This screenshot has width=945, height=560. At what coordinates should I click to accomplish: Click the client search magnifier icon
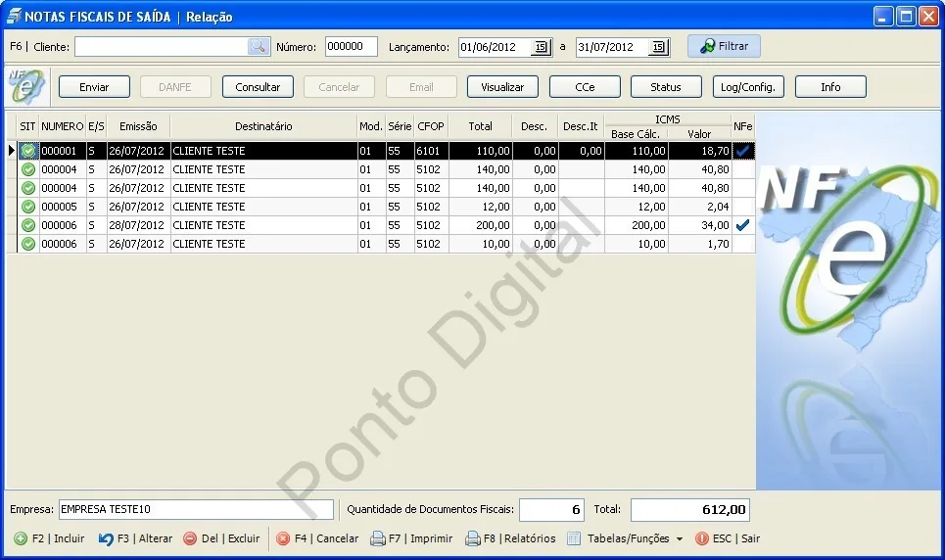tap(258, 46)
